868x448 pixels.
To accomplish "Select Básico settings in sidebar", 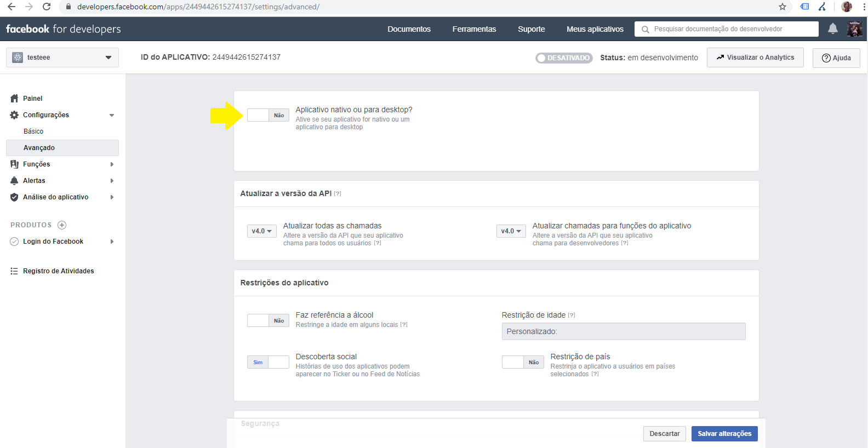I will pyautogui.click(x=33, y=131).
